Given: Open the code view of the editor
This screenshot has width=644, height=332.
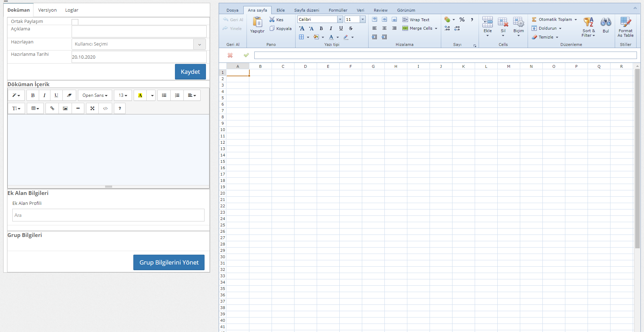Looking at the screenshot, I should pyautogui.click(x=105, y=108).
